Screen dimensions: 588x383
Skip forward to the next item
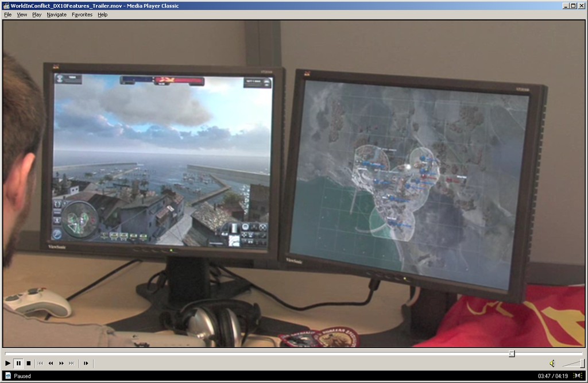[72, 363]
